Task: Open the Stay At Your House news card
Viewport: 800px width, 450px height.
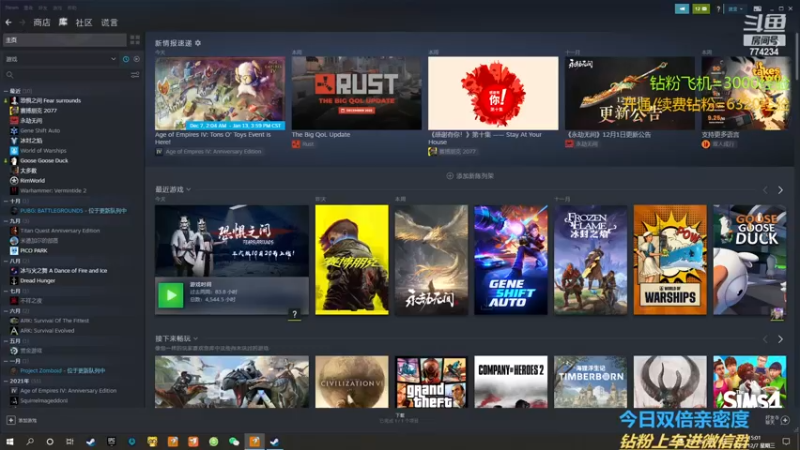Action: click(x=493, y=93)
